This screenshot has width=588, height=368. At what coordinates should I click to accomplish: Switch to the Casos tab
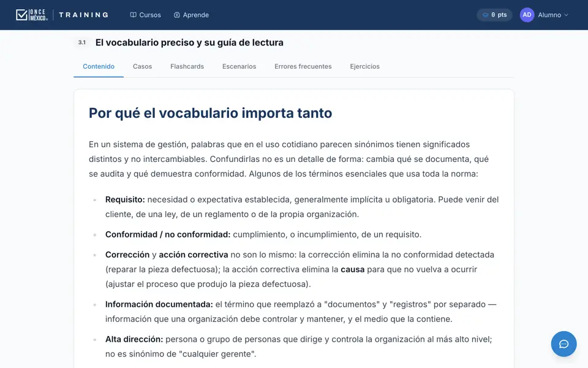(143, 66)
